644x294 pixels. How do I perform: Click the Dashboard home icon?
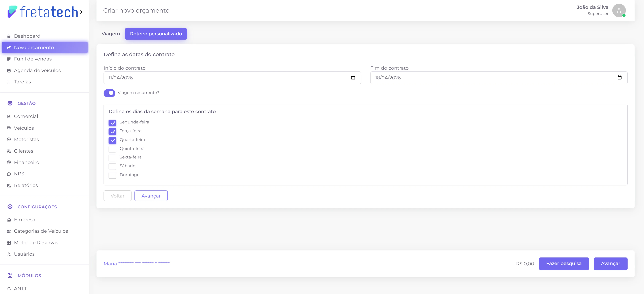(x=9, y=36)
